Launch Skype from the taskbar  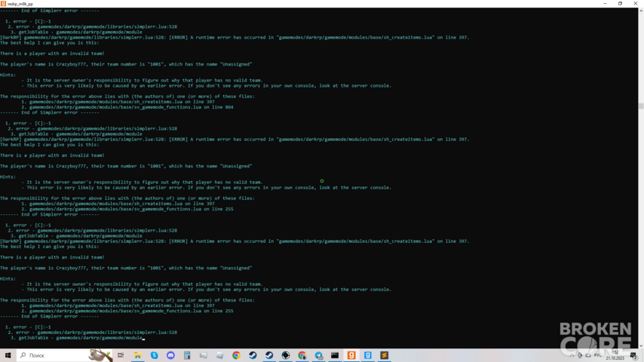(x=154, y=355)
